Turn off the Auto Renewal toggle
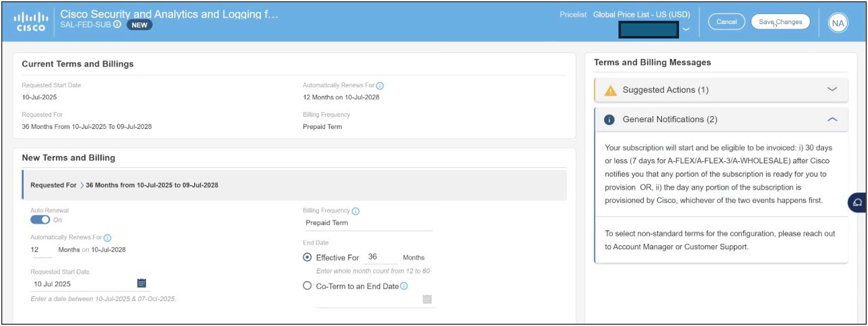Viewport: 868px width, 326px height. (40, 220)
